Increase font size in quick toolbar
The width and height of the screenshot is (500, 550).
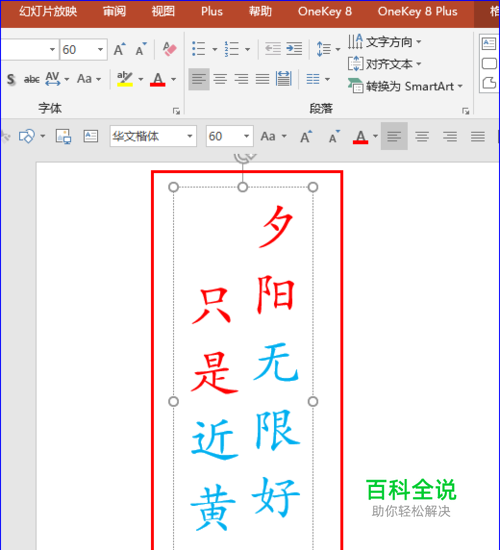(306, 136)
